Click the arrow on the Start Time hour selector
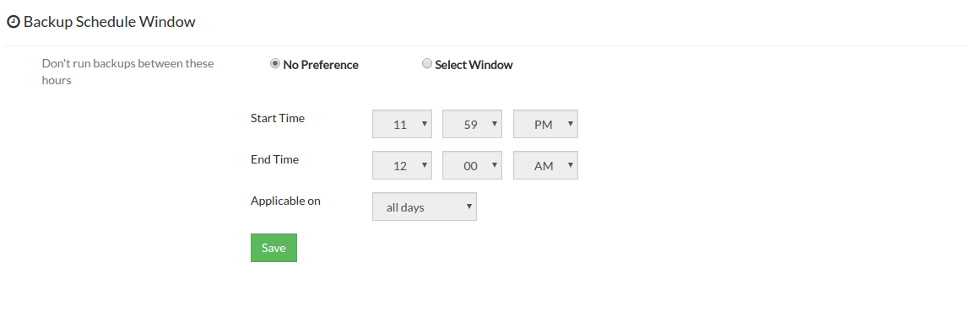This screenshot has height=311, width=980. (425, 124)
